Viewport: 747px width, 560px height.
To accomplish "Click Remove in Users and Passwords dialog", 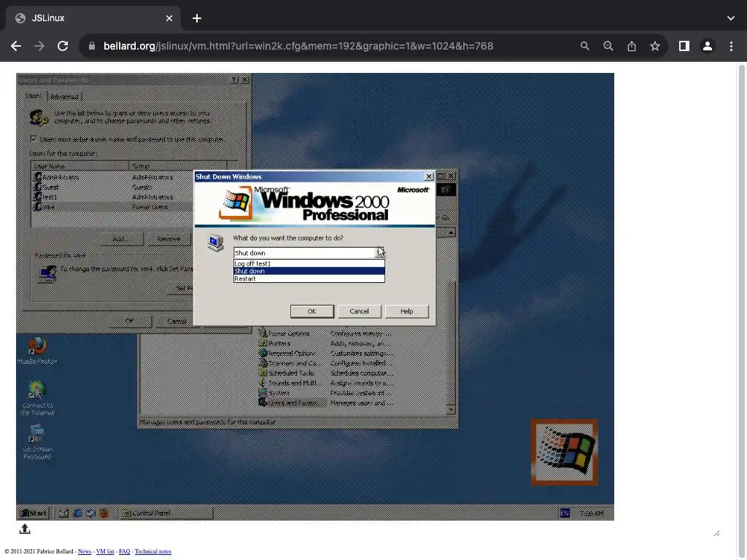I will click(169, 238).
